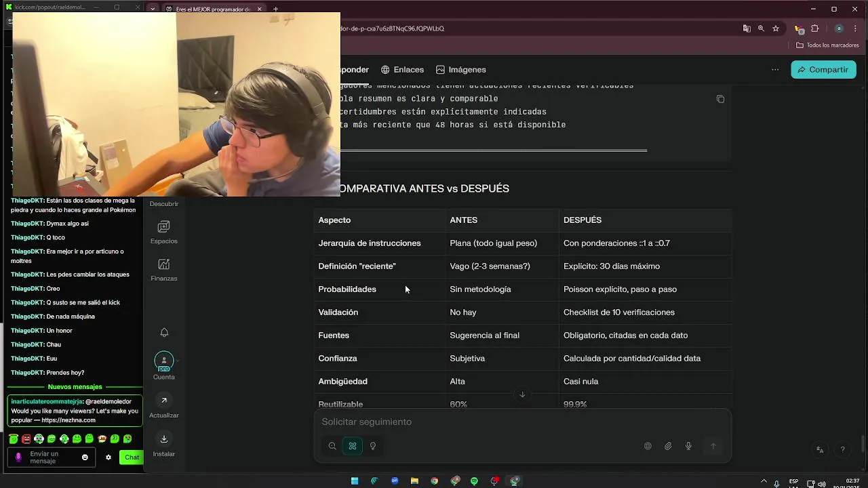Open File Explorer from the taskbar
868x488 pixels.
(414, 481)
